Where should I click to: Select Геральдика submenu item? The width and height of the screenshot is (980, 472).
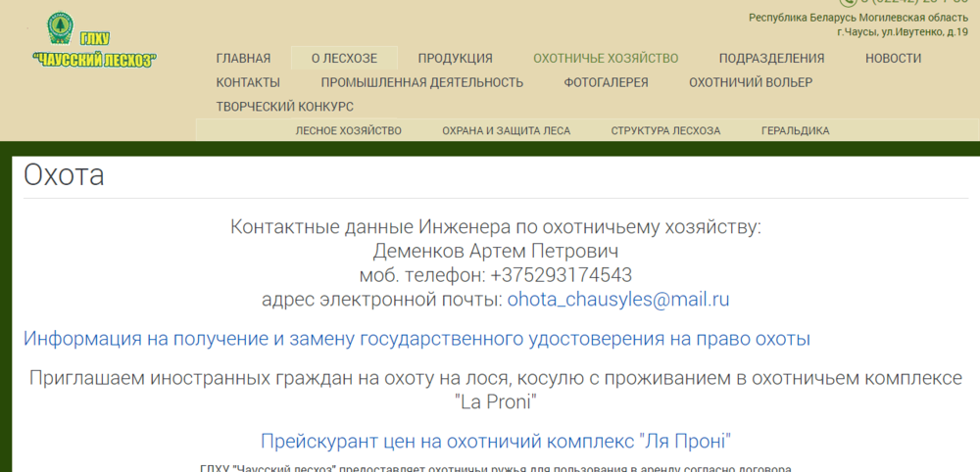click(x=795, y=130)
